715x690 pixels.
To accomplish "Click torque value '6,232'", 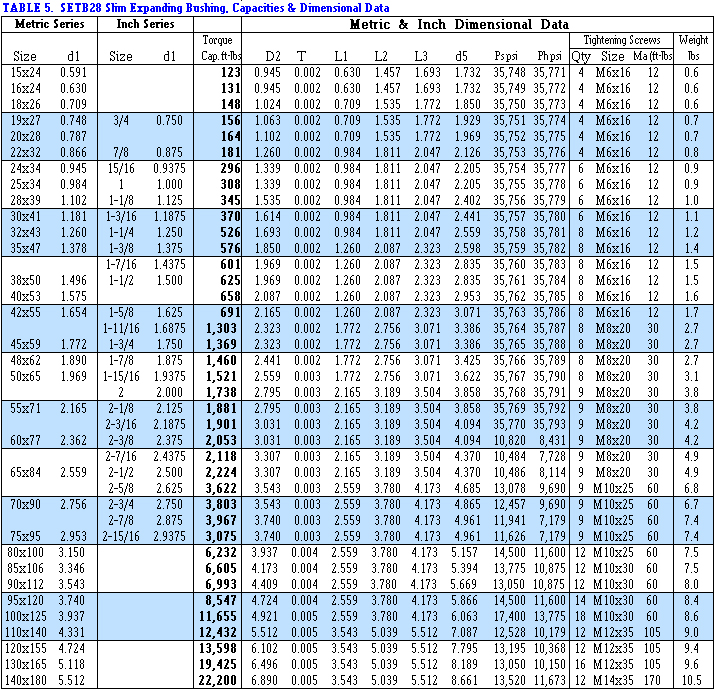I will [221, 552].
